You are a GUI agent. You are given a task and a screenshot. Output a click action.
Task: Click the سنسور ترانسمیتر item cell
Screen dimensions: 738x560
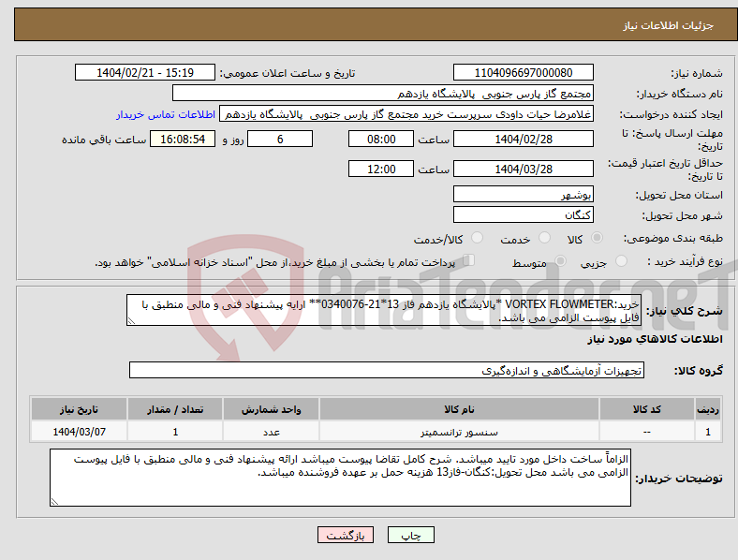click(459, 432)
